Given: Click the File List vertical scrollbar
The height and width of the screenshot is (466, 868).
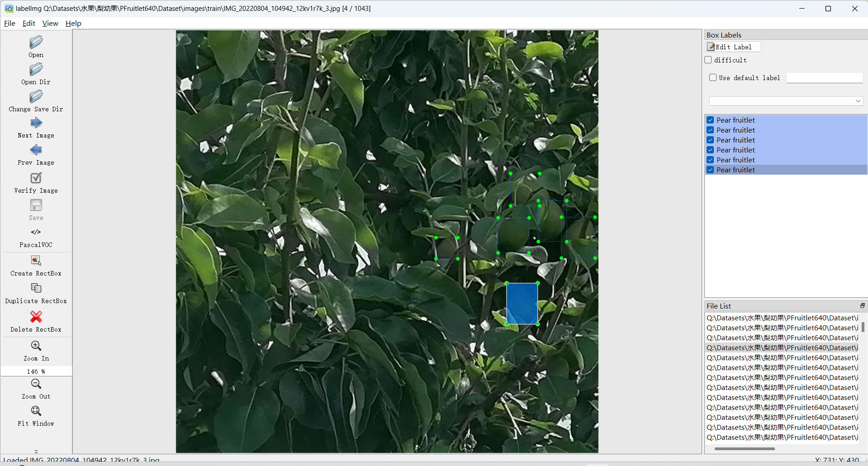Looking at the screenshot, I should point(863,327).
